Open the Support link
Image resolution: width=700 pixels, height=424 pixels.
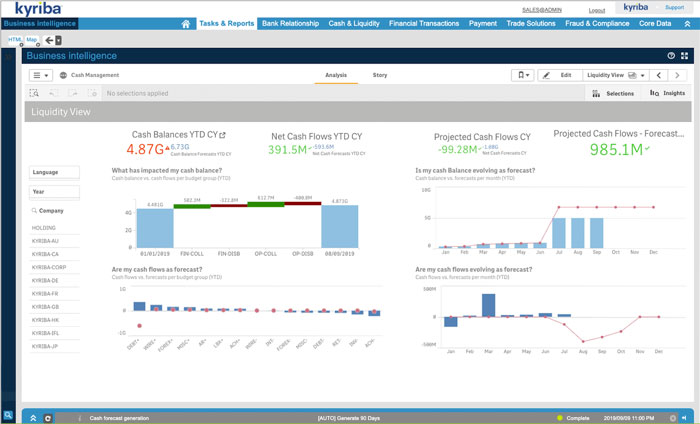pos(674,8)
